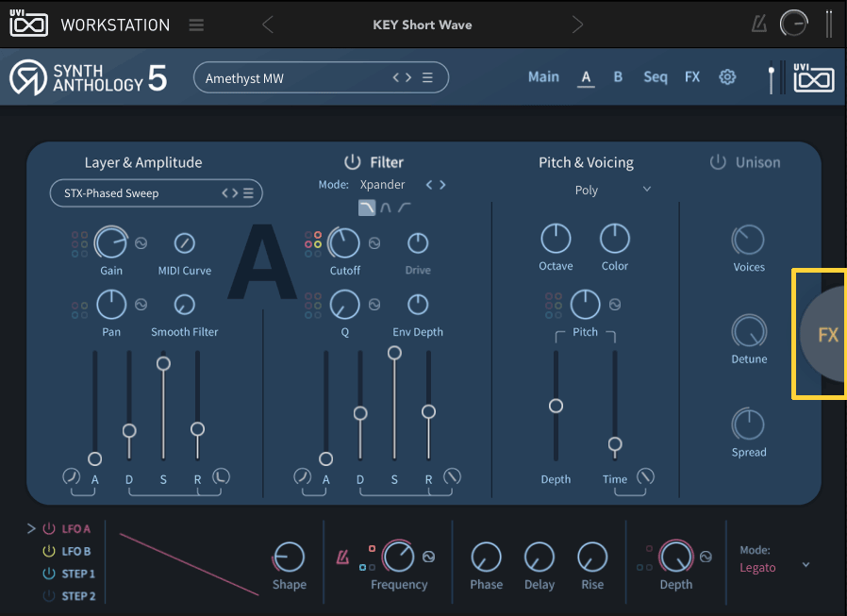The width and height of the screenshot is (847, 616).
Task: Click the UVI logo in plugin header
Action: pyautogui.click(x=813, y=77)
